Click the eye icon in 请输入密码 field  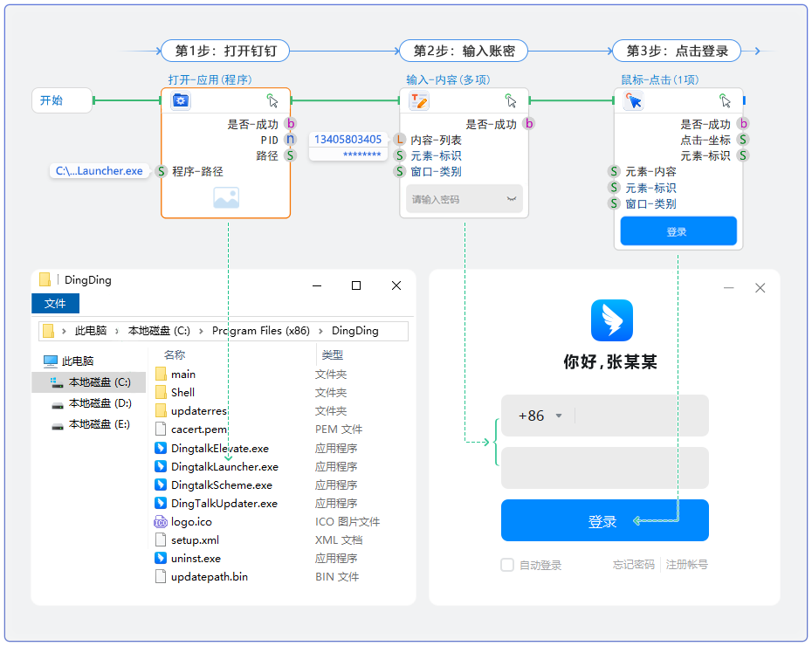coord(512,199)
